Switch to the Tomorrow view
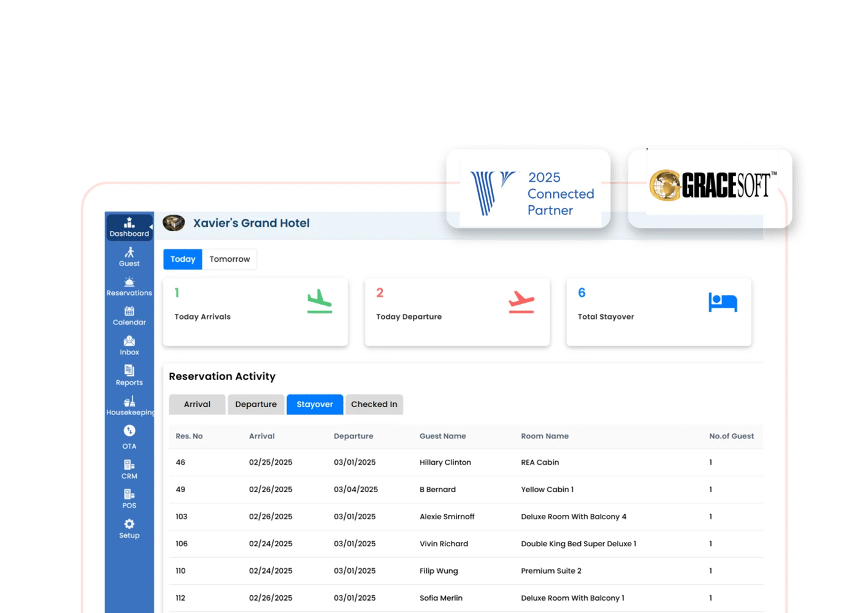 (229, 259)
